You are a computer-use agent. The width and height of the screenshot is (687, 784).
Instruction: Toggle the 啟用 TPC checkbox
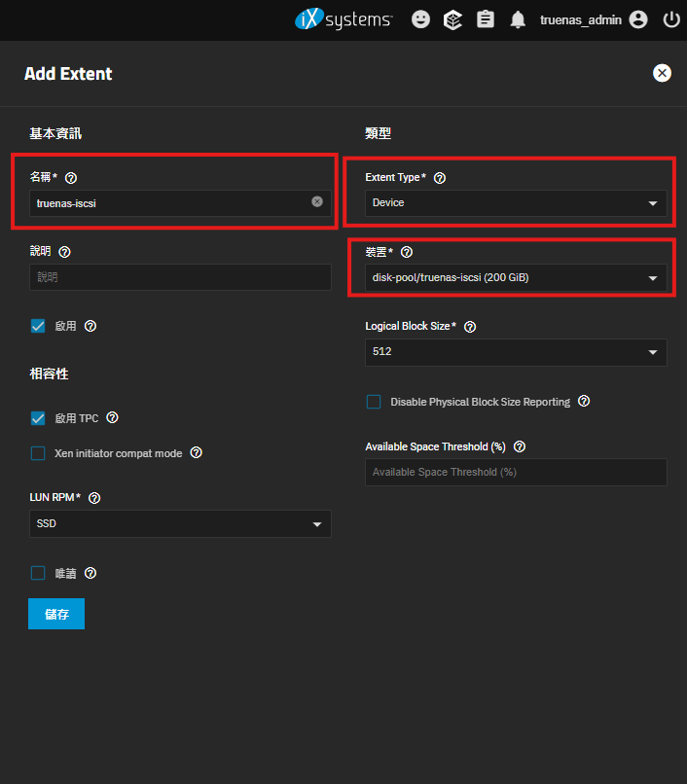click(x=38, y=418)
